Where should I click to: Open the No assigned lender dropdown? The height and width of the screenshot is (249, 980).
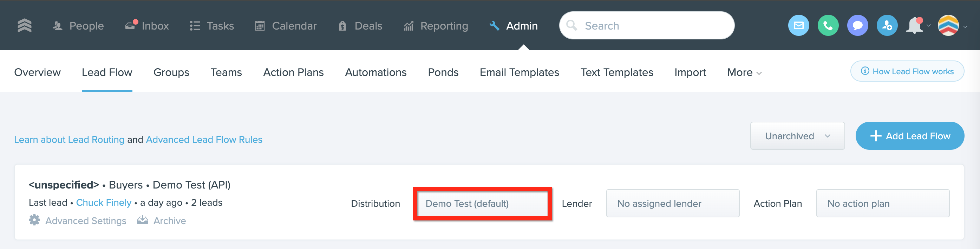[672, 204]
